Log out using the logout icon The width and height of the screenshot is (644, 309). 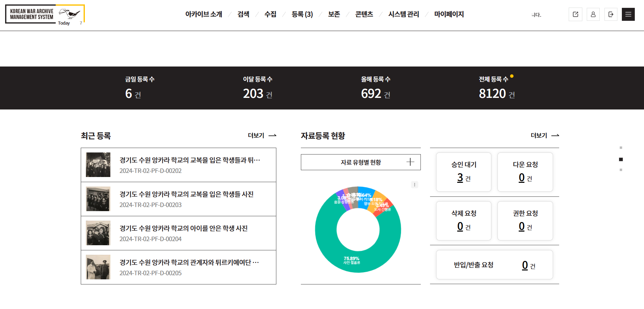[611, 14]
